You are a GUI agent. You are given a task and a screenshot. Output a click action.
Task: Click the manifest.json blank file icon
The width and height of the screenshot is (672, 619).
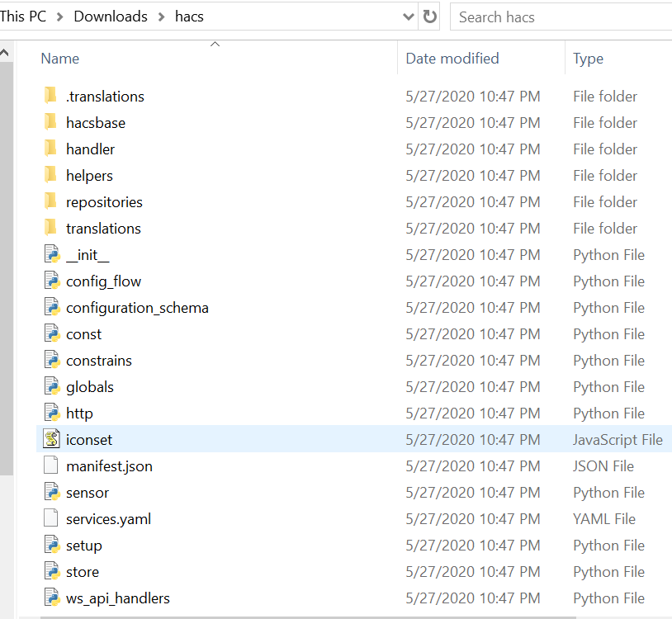pos(51,465)
